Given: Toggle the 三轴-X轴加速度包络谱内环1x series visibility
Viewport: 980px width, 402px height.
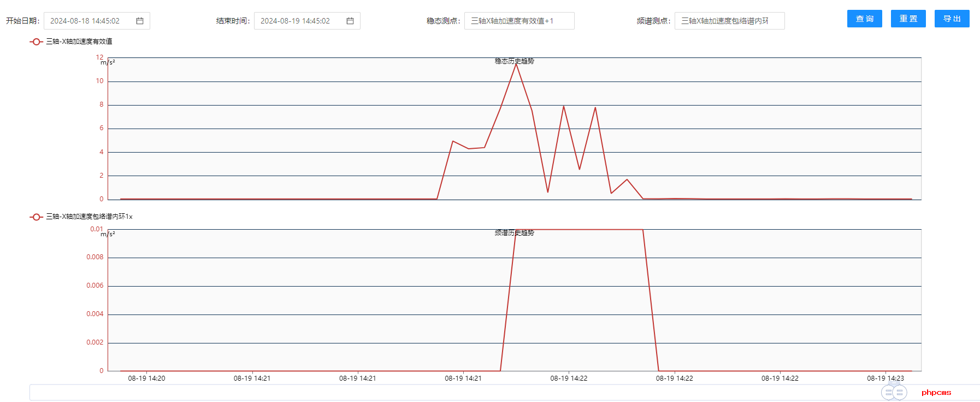Looking at the screenshot, I should tap(89, 217).
